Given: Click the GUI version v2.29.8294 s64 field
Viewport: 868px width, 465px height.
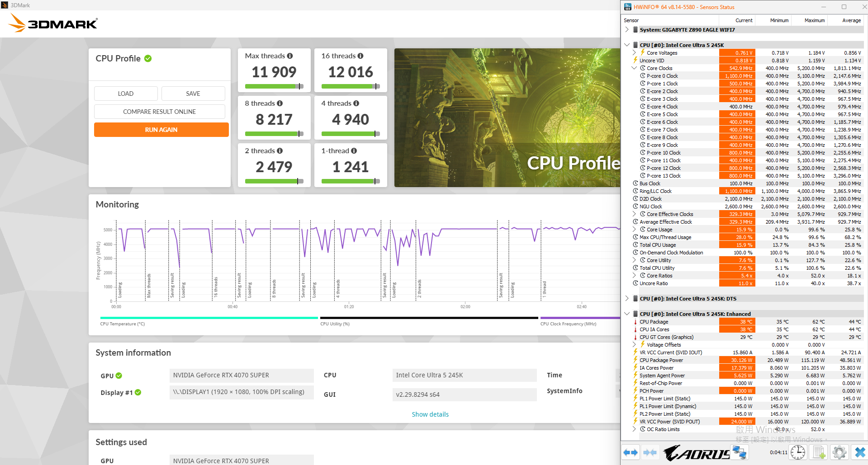Looking at the screenshot, I should point(465,395).
